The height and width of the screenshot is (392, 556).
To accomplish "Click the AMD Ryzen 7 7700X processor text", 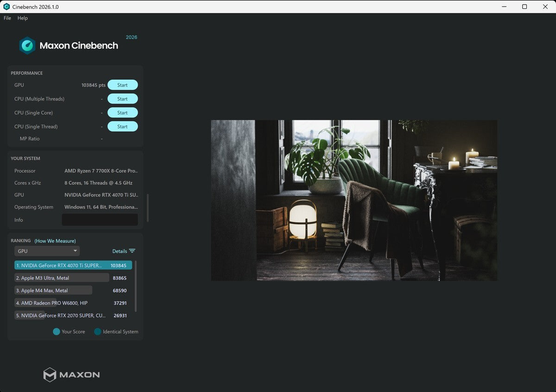I will pyautogui.click(x=101, y=171).
